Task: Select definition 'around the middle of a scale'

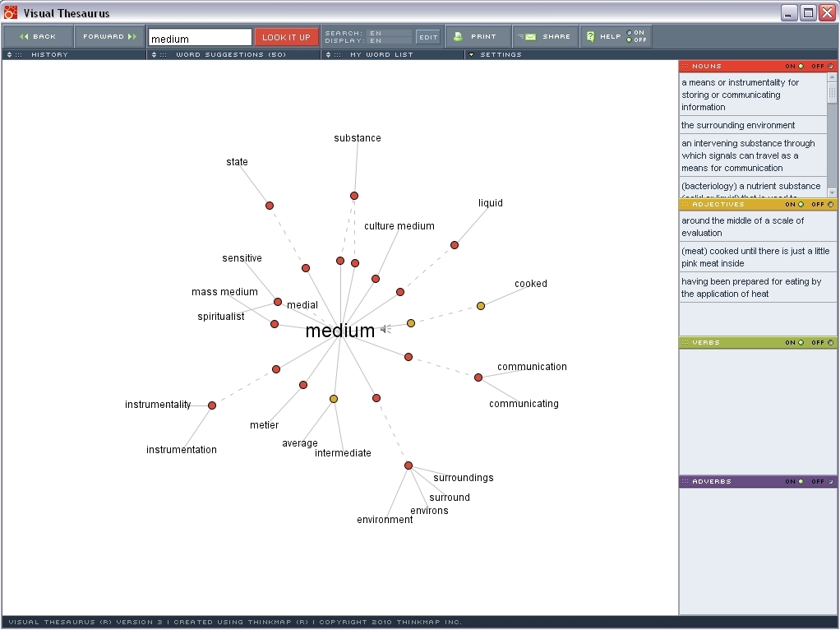Action: coord(758,226)
